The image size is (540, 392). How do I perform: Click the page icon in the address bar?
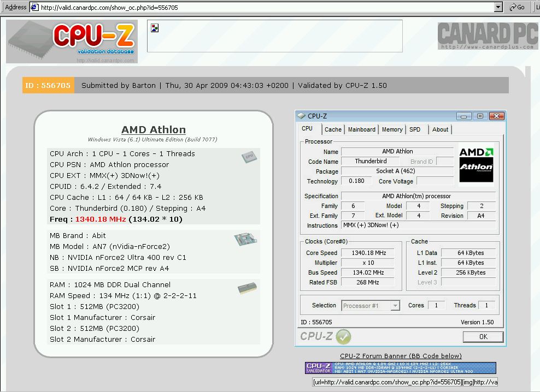tap(34, 7)
